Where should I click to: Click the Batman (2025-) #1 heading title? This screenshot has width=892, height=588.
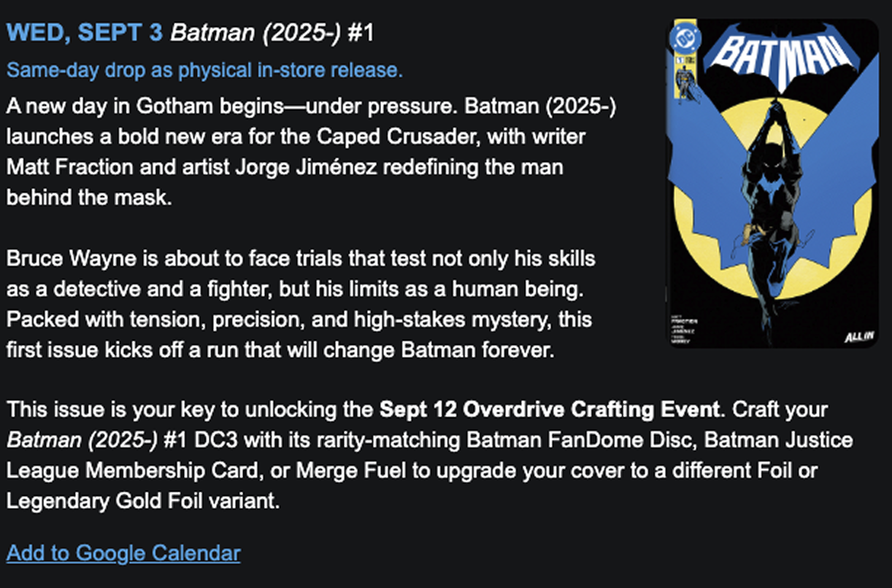click(272, 33)
